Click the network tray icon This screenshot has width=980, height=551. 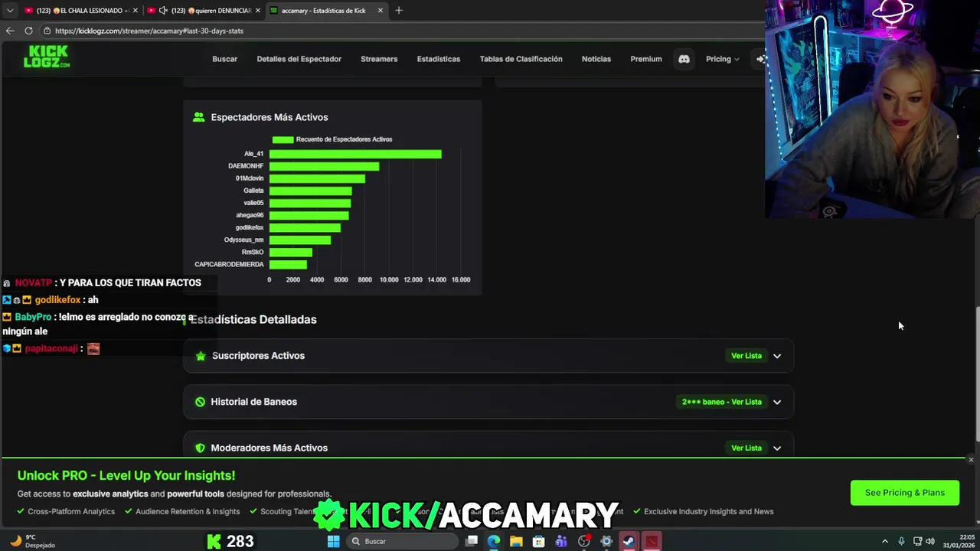[x=917, y=541]
